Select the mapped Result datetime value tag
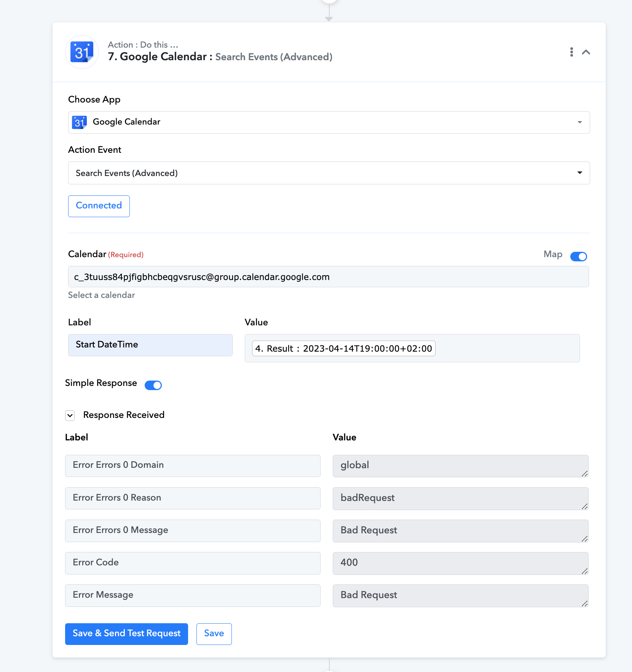 tap(343, 349)
